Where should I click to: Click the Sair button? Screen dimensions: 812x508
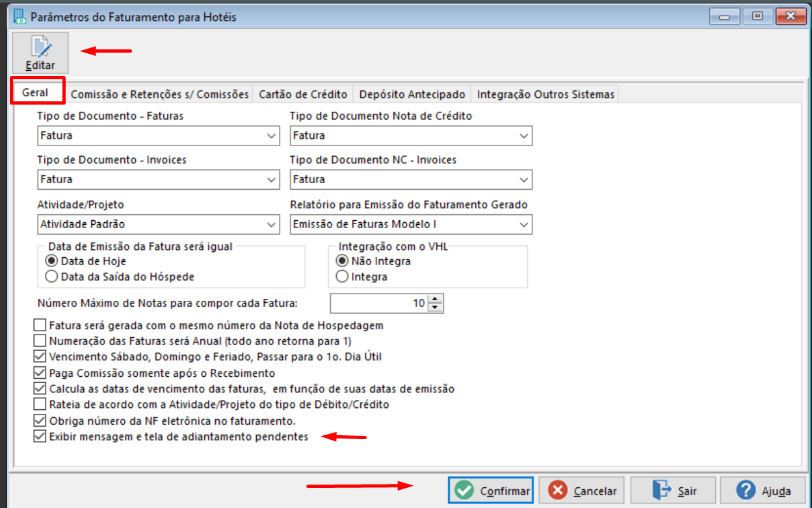(x=673, y=490)
